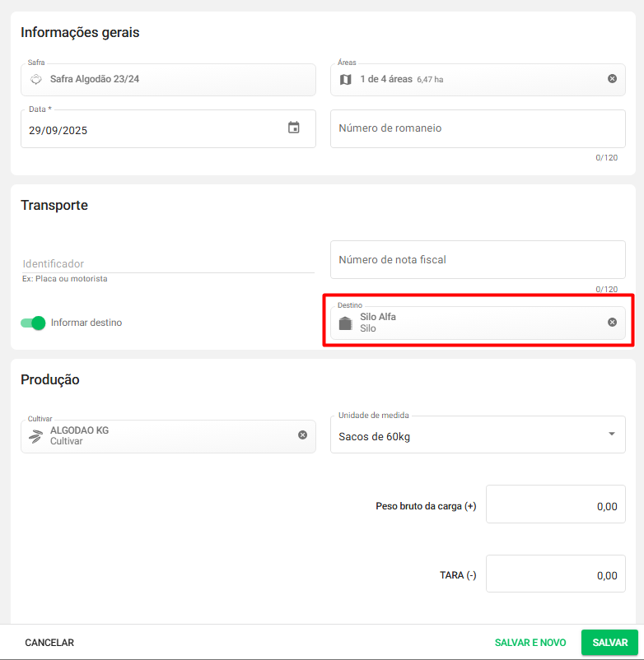This screenshot has height=660, width=644.
Task: Click SALVAR E NOVO
Action: pyautogui.click(x=530, y=643)
